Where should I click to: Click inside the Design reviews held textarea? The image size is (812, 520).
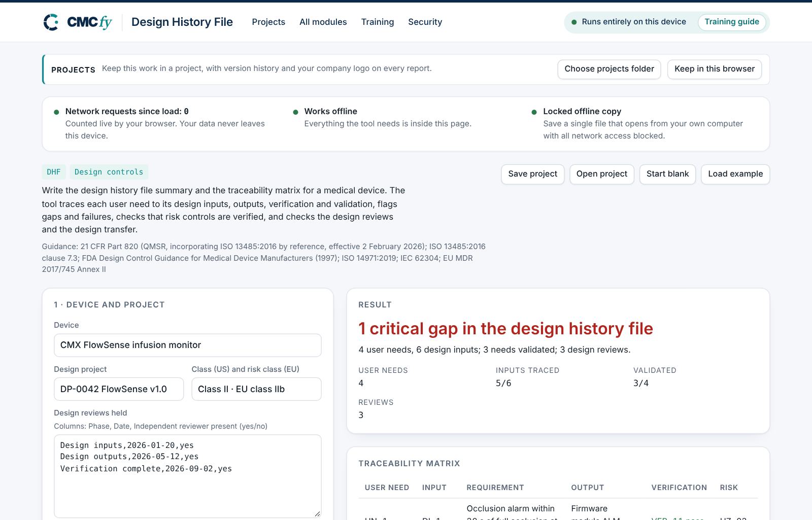pyautogui.click(x=188, y=476)
